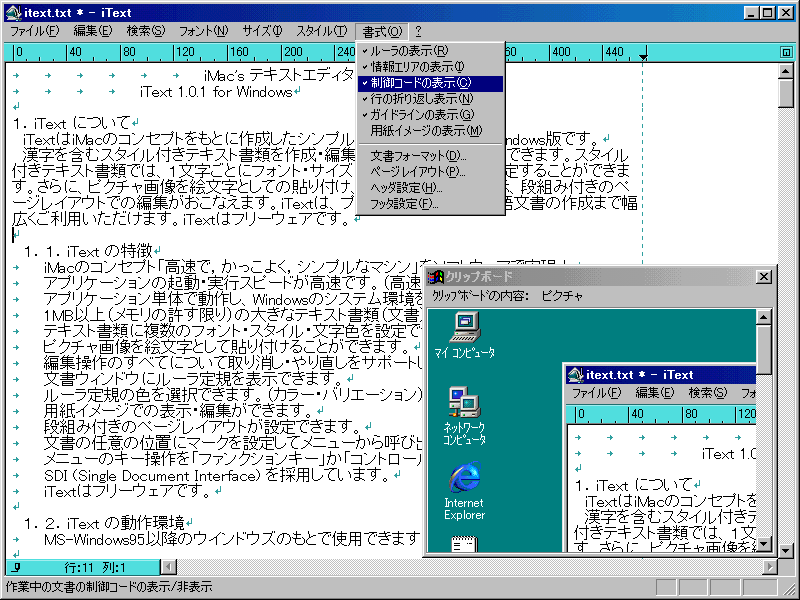The height and width of the screenshot is (600, 800).
Task: Click heading 1. 2. iText の動作環境
Action: 104,523
